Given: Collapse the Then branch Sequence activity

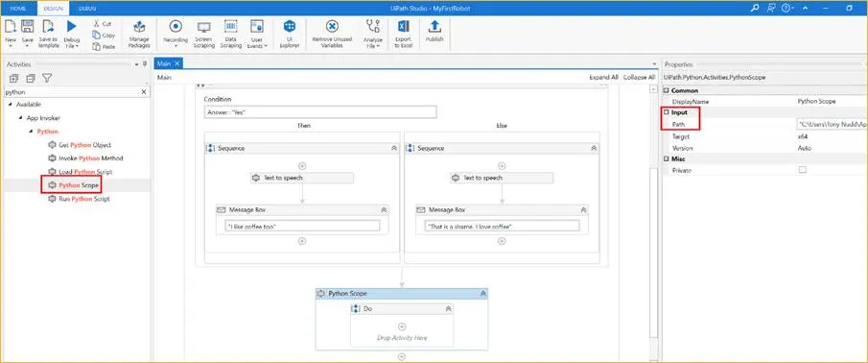Looking at the screenshot, I should tap(393, 149).
